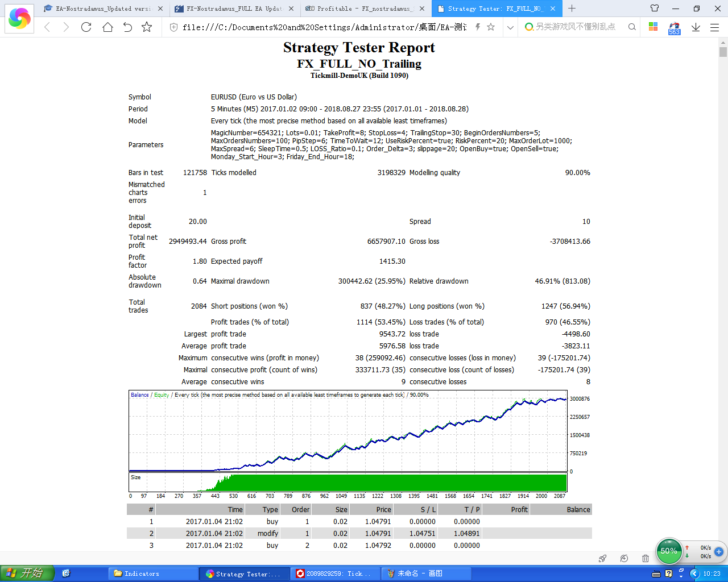728x582 pixels.
Task: Open the downloads arrow icon
Action: coord(696,27)
